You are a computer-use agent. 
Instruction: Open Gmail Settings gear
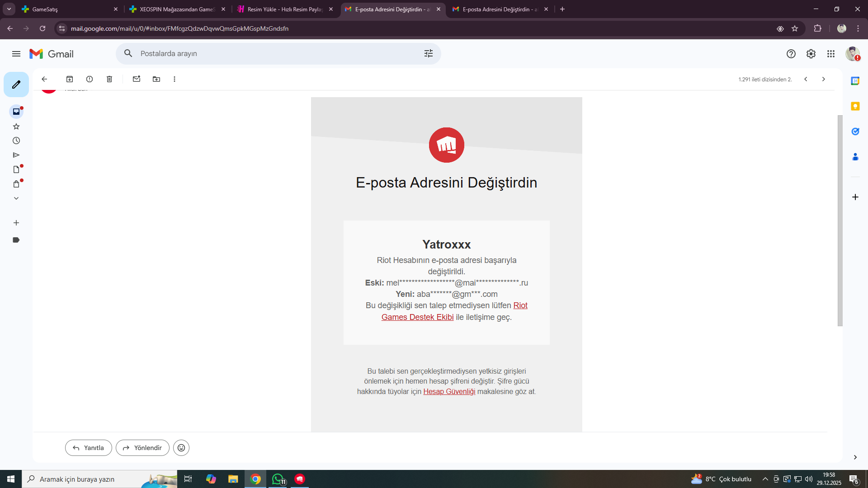[811, 54]
